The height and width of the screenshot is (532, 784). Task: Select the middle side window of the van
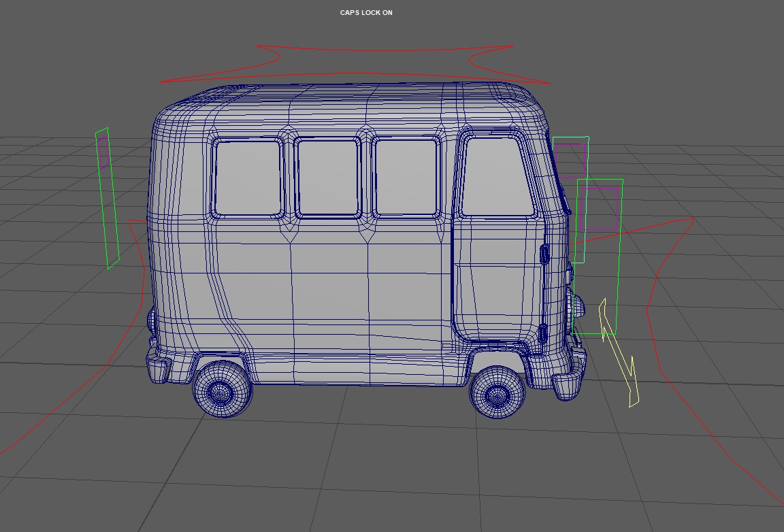pyautogui.click(x=328, y=178)
